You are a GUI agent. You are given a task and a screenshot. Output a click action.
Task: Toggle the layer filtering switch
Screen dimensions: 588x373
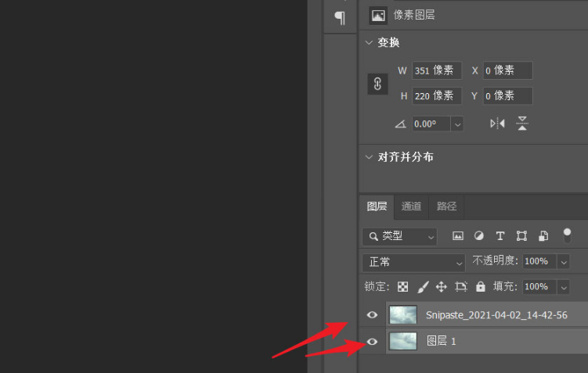click(567, 235)
